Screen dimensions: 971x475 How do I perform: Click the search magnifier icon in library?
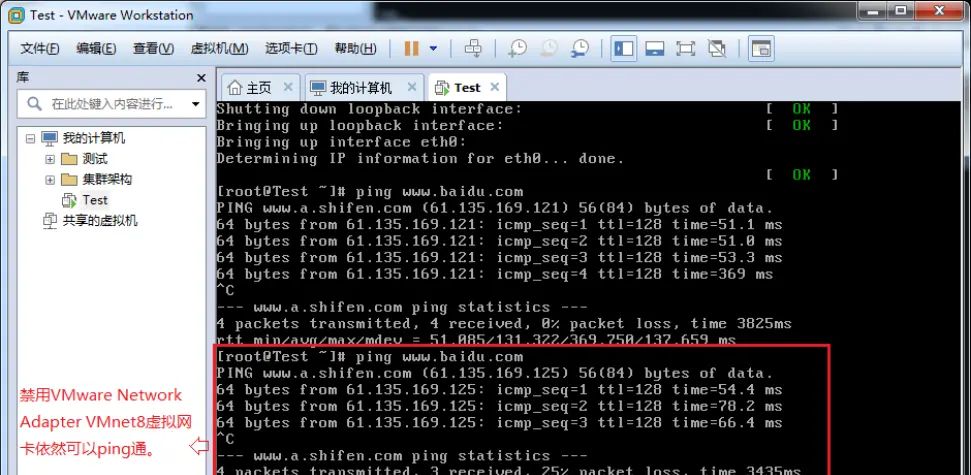tap(35, 104)
